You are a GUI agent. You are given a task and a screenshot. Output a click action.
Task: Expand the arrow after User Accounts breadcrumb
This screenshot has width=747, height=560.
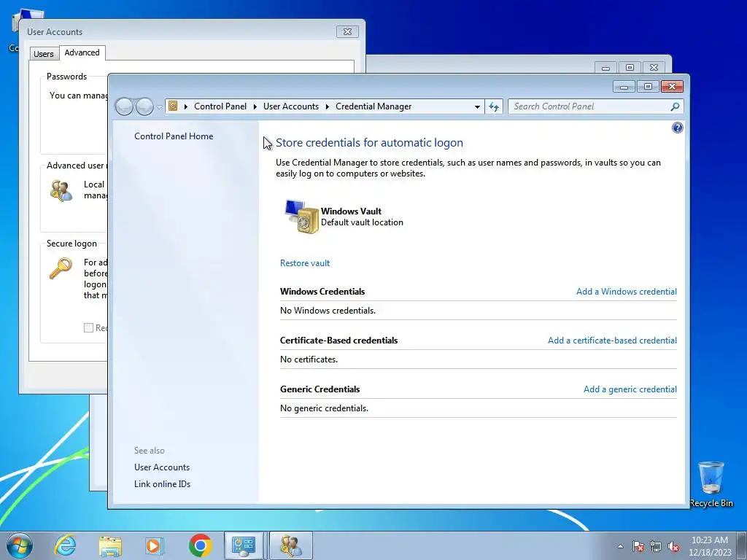tap(328, 106)
